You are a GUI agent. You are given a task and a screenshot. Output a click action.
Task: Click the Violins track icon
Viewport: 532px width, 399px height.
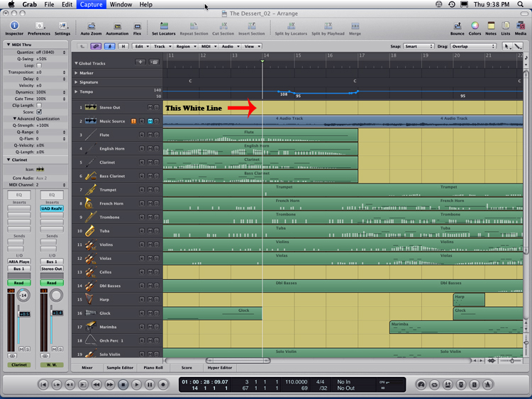(91, 245)
